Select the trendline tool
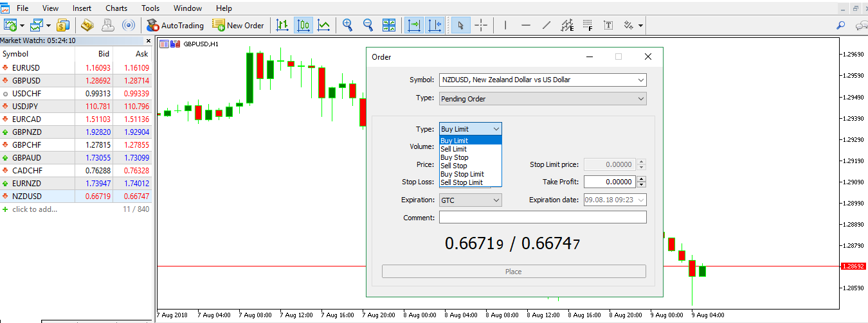This screenshot has height=323, width=868. pos(547,26)
